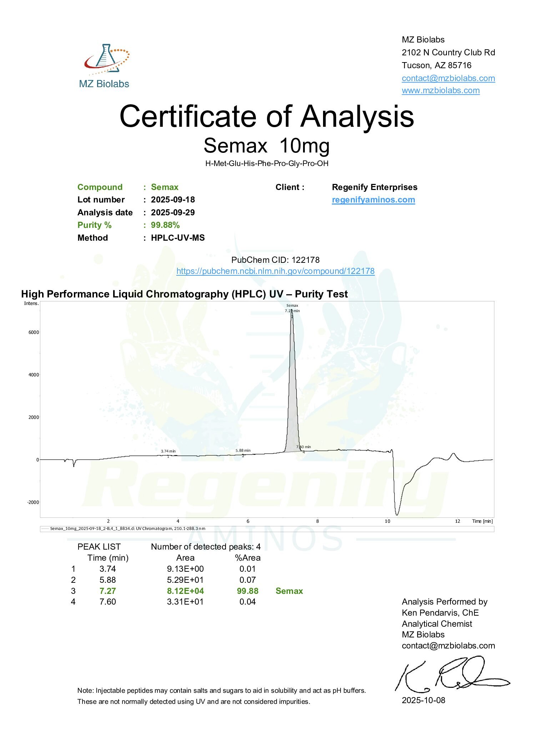
Task: Select the Semax 10mg heading
Action: click(267, 146)
